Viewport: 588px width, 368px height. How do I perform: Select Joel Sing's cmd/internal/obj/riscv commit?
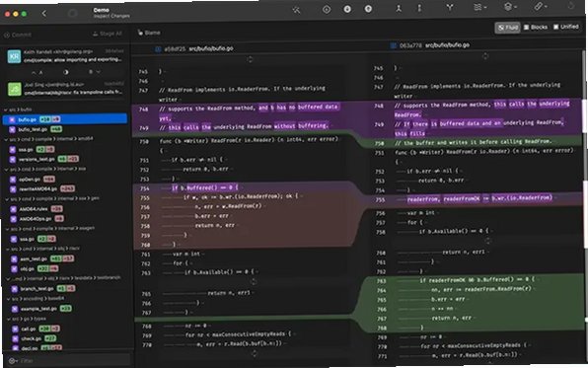coord(66,89)
